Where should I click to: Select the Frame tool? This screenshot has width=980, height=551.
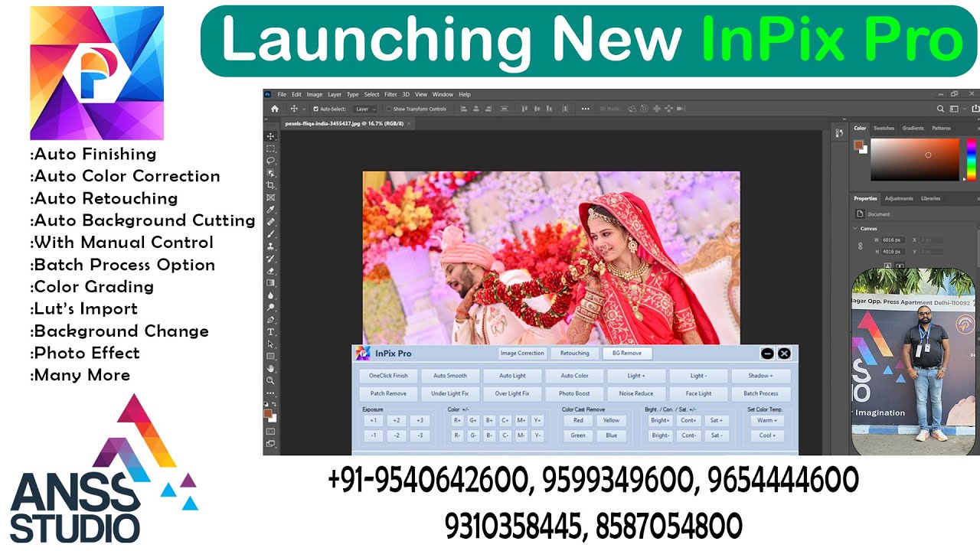271,197
